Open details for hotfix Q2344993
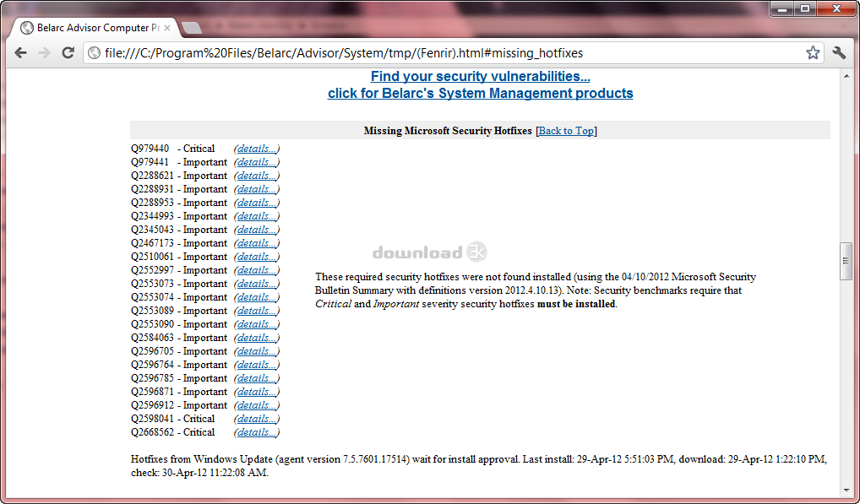The image size is (860, 504). tap(257, 216)
